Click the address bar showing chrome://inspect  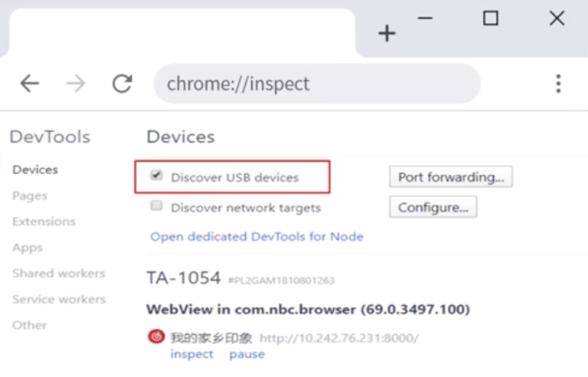pos(316,83)
